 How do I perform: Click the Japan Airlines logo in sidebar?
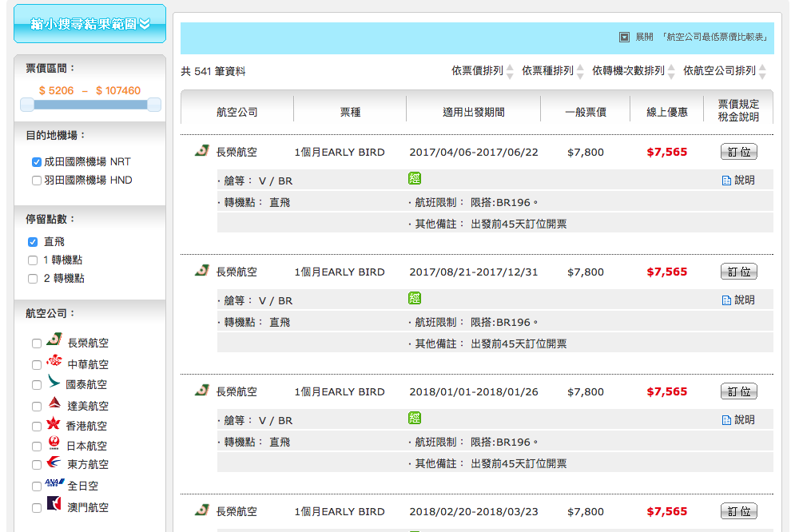54,444
